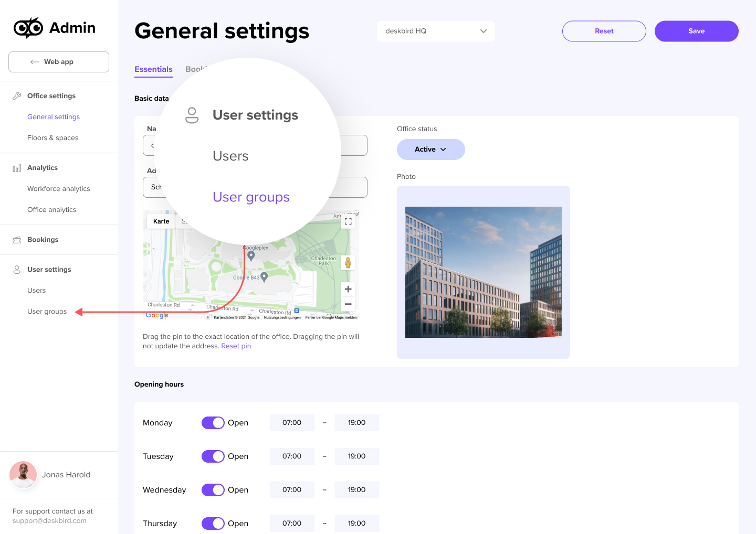
Task: Click the Analytics bar chart icon
Action: pyautogui.click(x=17, y=168)
